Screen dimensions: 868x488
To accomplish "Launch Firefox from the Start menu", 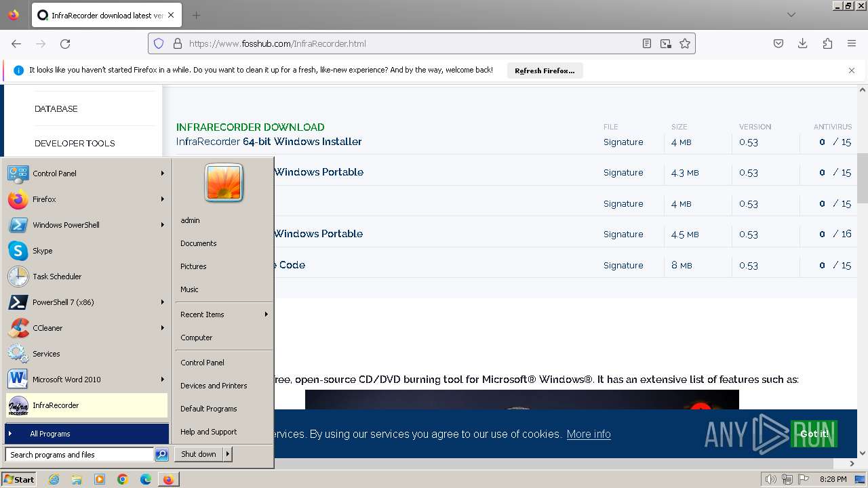I will 86,199.
